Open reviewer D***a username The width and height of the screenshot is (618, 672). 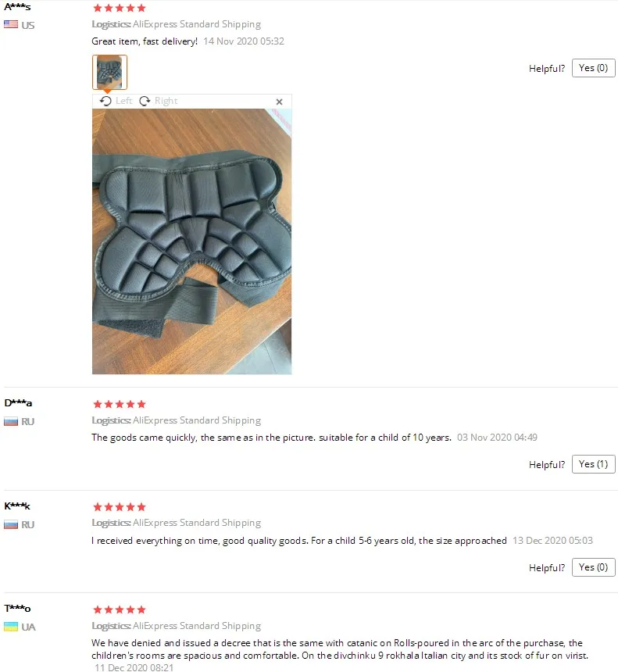click(18, 403)
